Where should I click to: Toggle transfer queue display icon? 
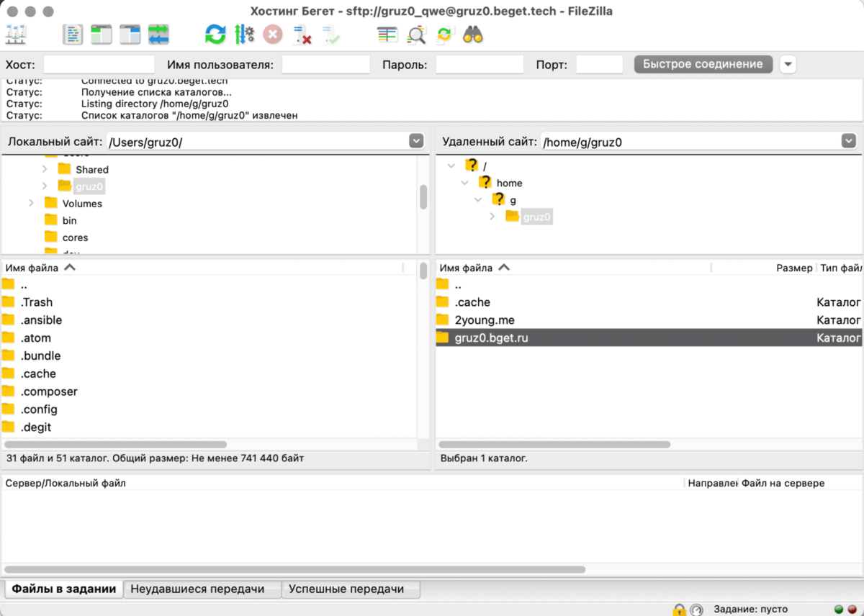pos(158,34)
